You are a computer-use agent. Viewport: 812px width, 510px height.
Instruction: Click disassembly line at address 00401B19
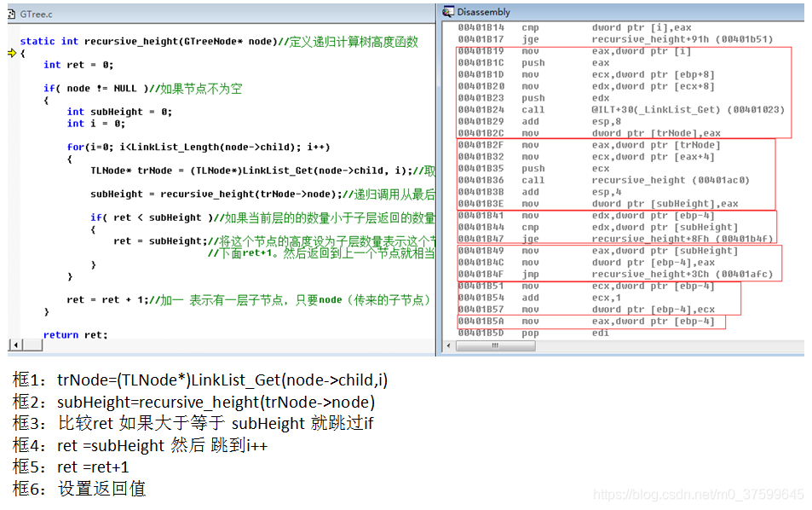coord(575,51)
